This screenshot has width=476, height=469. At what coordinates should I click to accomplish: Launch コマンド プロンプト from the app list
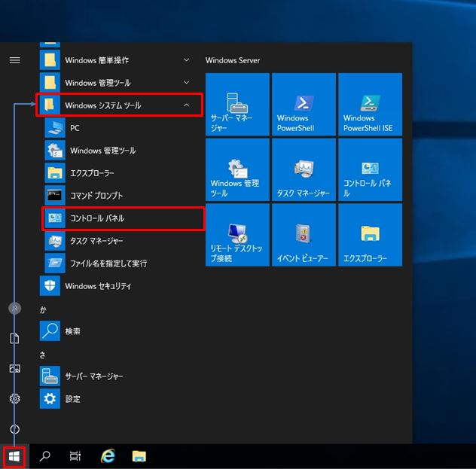[121, 196]
